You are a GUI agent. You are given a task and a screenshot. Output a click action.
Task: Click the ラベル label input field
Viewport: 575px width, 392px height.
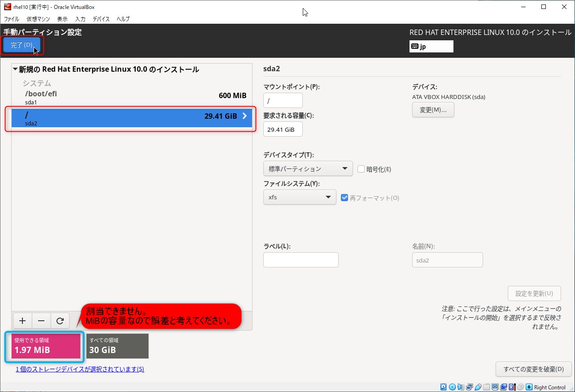click(301, 260)
